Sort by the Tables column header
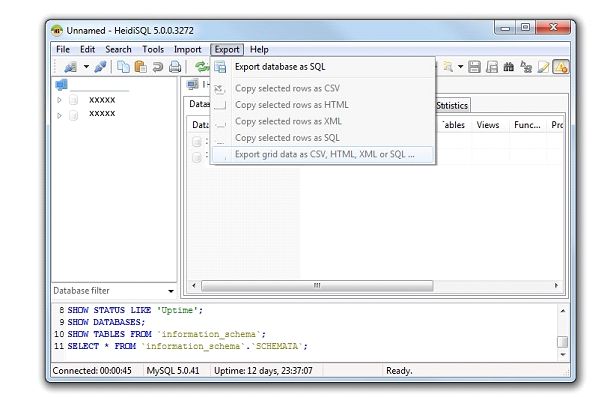The image size is (613, 397). coord(453,125)
